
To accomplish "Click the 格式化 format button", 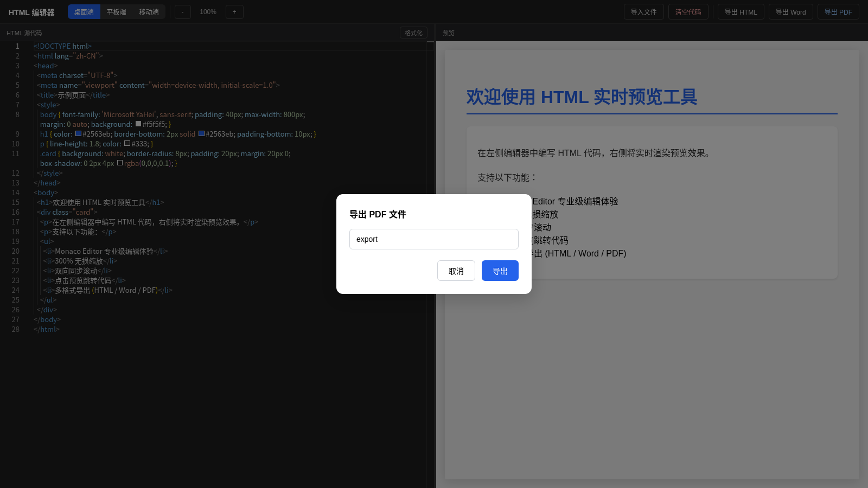I will pos(413,33).
